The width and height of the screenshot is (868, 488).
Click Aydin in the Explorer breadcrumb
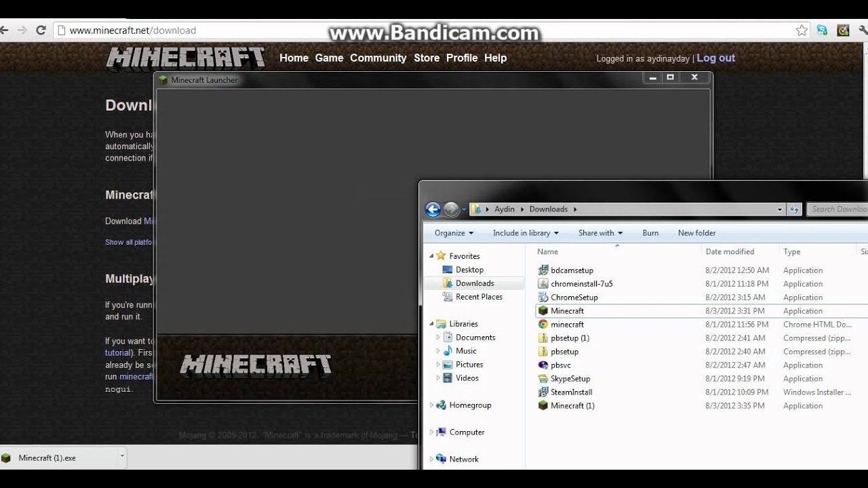(505, 209)
